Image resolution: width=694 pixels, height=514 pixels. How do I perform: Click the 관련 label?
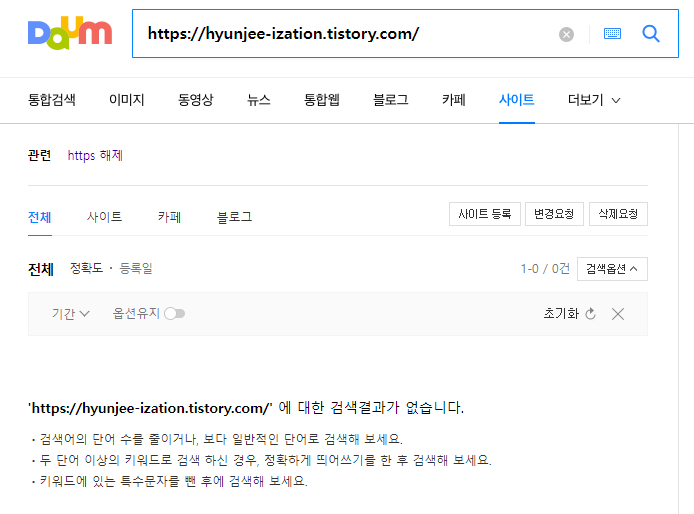pyautogui.click(x=39, y=155)
